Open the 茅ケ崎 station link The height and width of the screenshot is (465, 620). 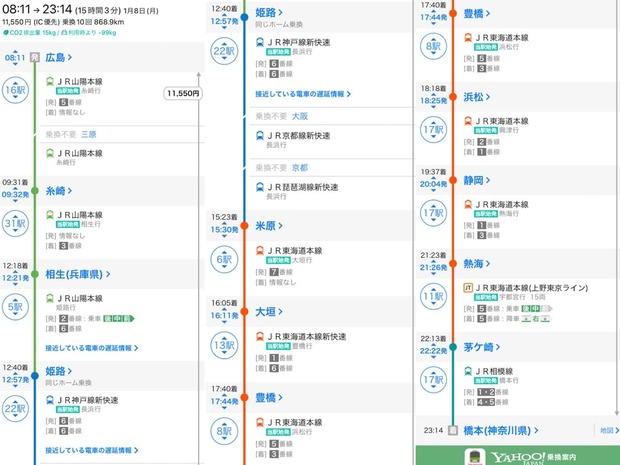[x=482, y=347]
